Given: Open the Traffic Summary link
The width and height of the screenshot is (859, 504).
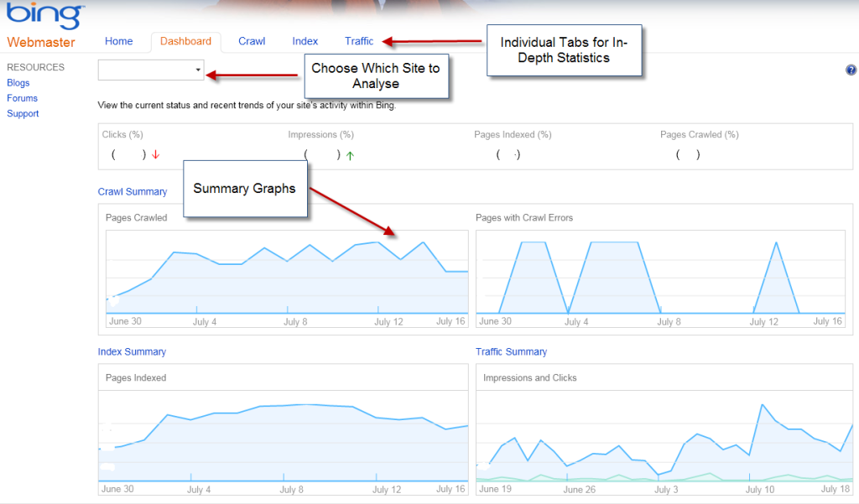Looking at the screenshot, I should point(511,351).
